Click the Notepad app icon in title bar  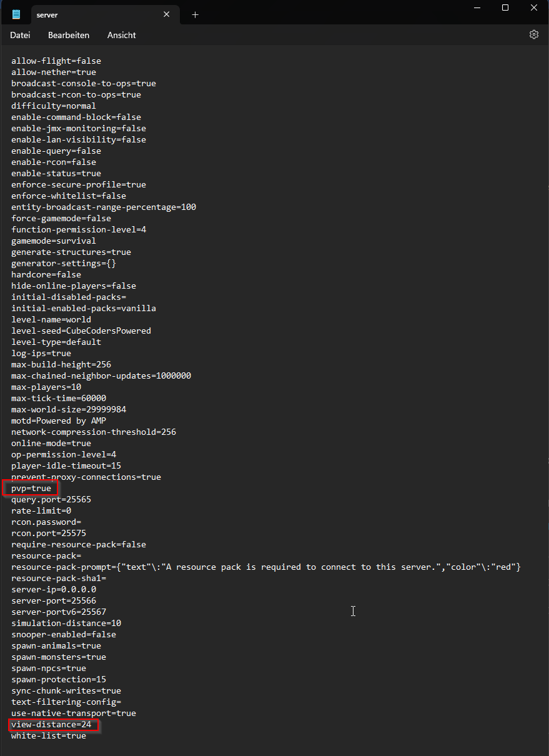click(x=16, y=14)
